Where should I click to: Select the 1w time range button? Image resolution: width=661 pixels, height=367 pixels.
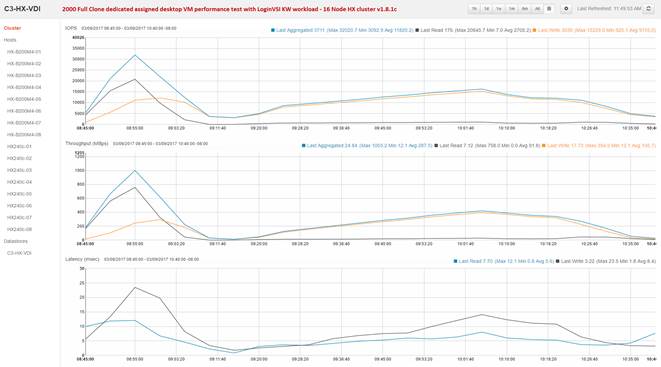pyautogui.click(x=499, y=8)
